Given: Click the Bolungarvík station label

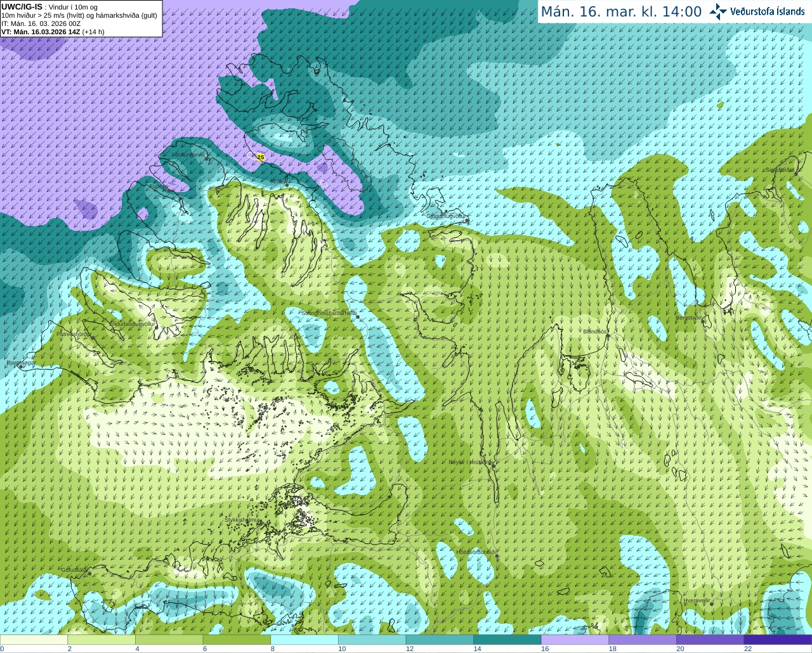Looking at the screenshot, I should [190, 154].
